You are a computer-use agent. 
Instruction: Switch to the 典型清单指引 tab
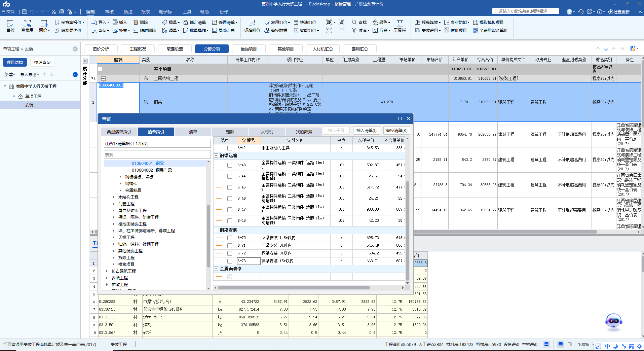coord(119,132)
